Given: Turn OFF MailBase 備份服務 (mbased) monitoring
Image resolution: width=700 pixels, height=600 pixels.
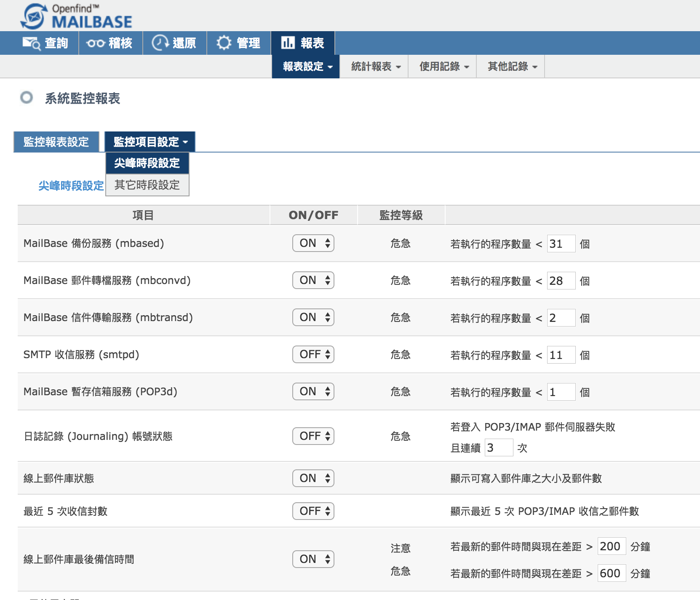Looking at the screenshot, I should (x=313, y=243).
